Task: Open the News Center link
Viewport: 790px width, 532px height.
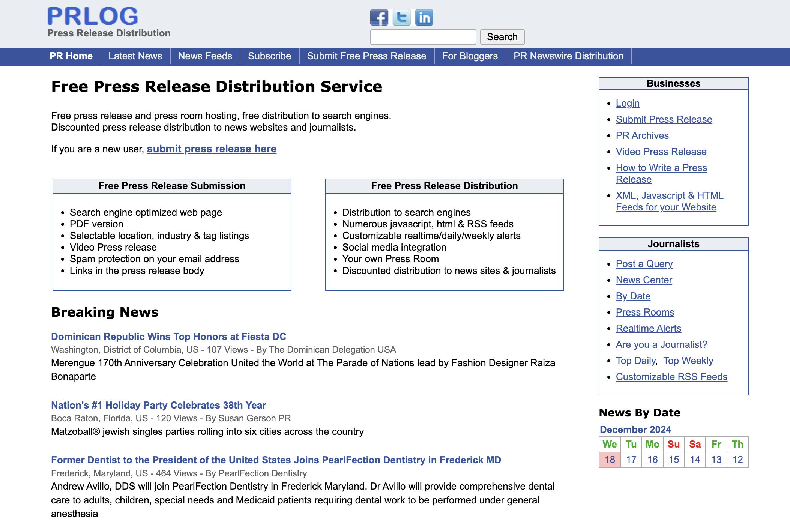Action: [644, 280]
